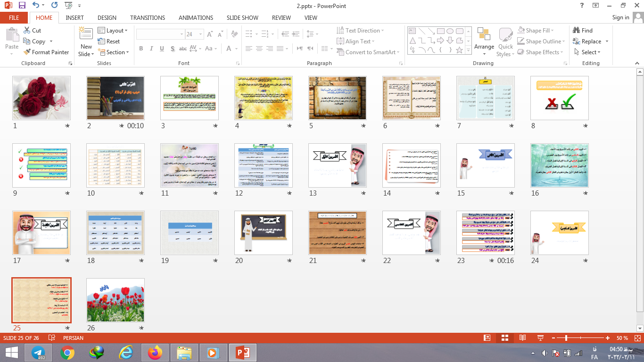Click the Sign in link
The height and width of the screenshot is (362, 644).
click(x=620, y=17)
